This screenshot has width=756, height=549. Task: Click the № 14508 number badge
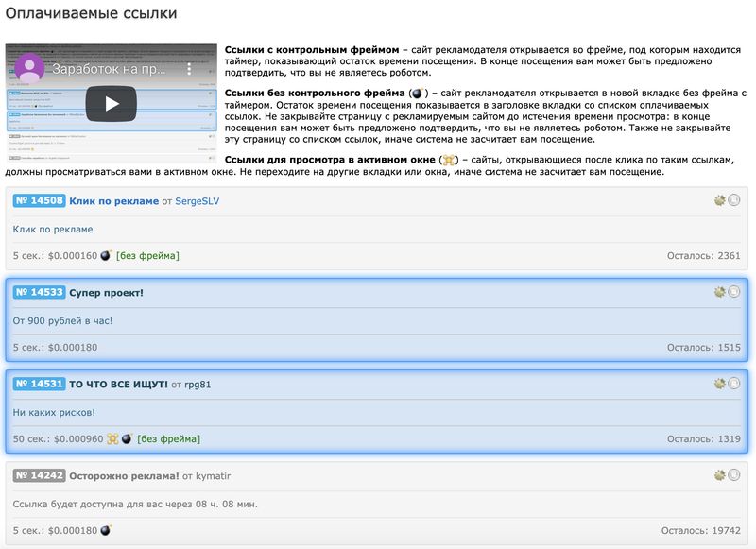tap(39, 201)
